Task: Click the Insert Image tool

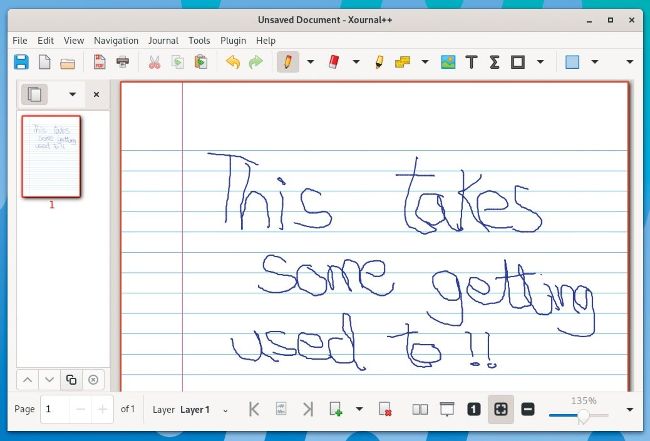Action: click(x=448, y=62)
